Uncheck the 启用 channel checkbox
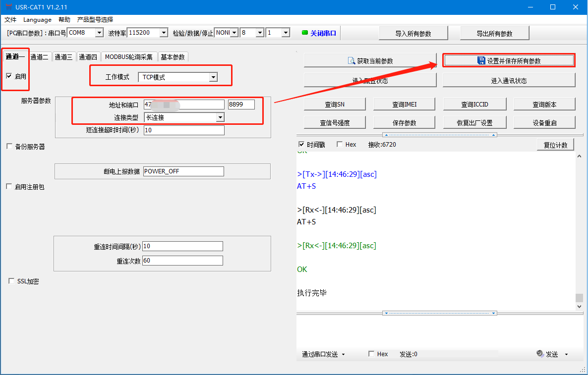This screenshot has height=375, width=588. point(9,76)
